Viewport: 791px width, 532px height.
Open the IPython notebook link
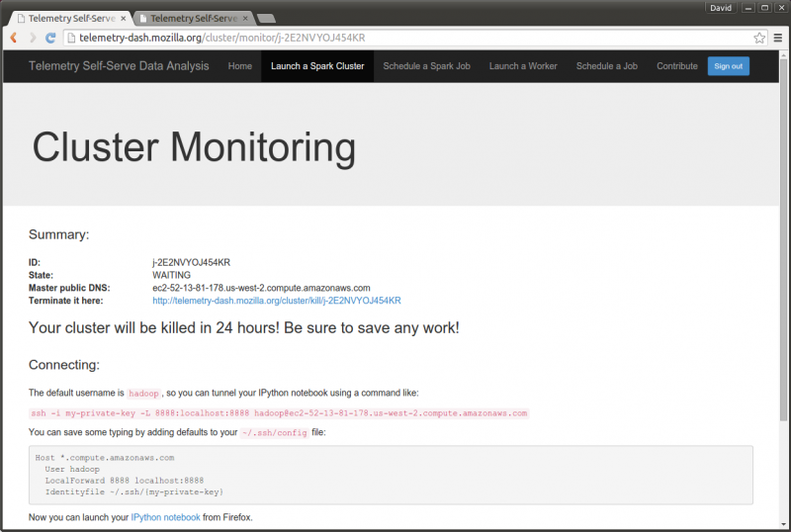(x=165, y=517)
